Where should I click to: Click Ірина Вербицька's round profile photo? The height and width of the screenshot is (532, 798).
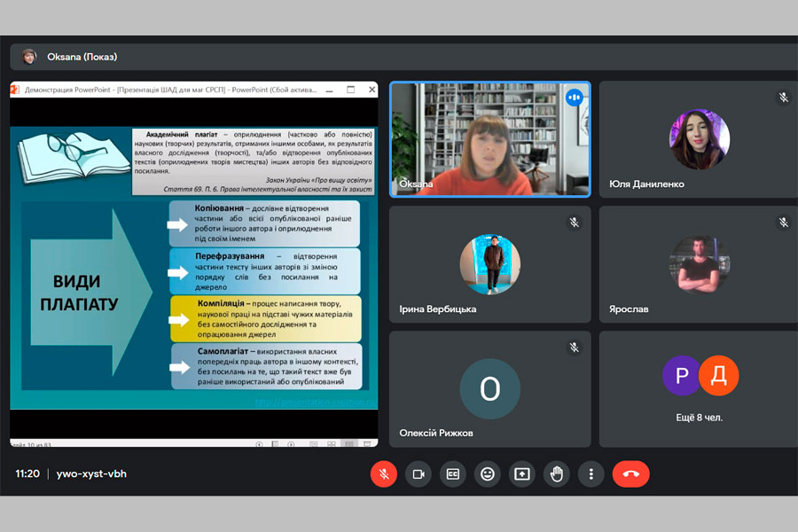(x=490, y=264)
